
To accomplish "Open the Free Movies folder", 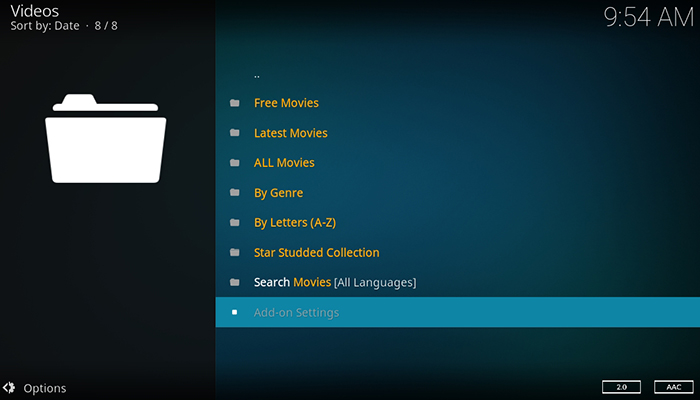I will pyautogui.click(x=458, y=103).
